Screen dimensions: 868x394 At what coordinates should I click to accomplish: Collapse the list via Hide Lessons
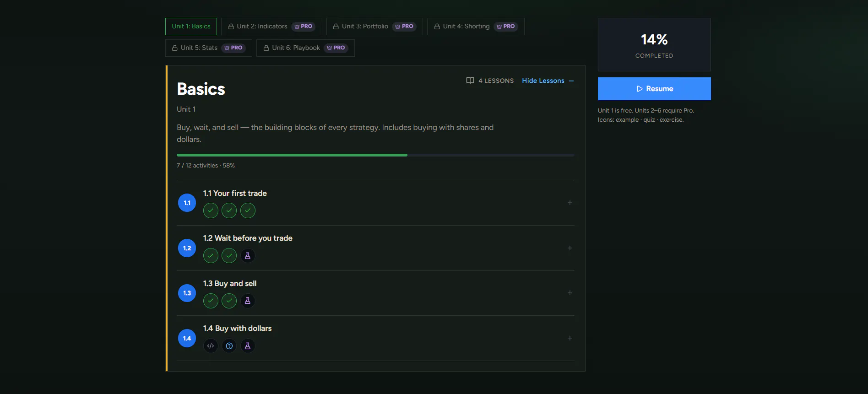[x=548, y=81]
